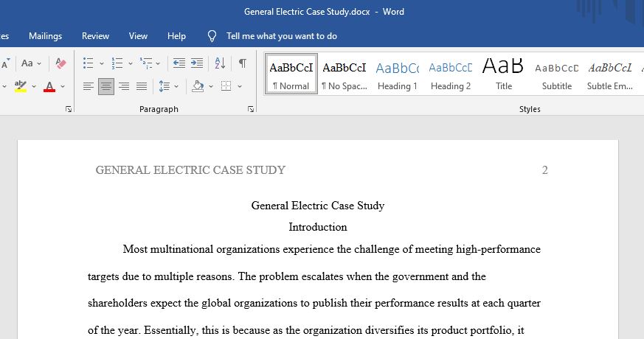Open the Review tab
644x339 pixels.
[x=95, y=36]
